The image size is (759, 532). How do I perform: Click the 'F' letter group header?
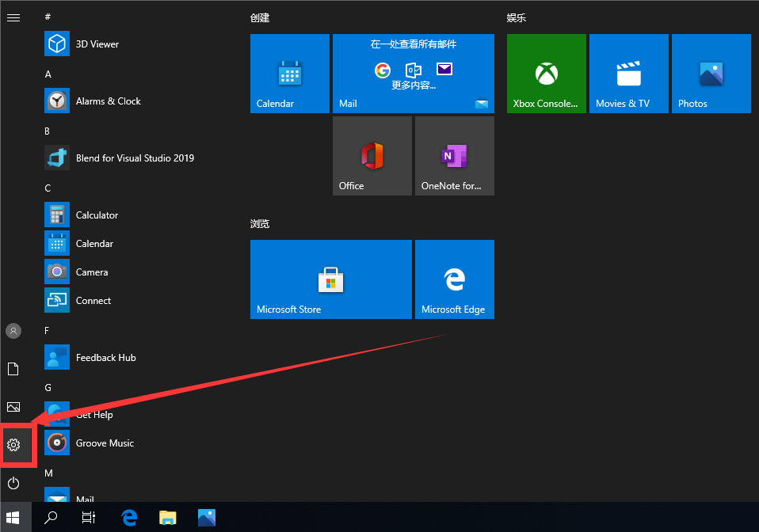[x=47, y=331]
